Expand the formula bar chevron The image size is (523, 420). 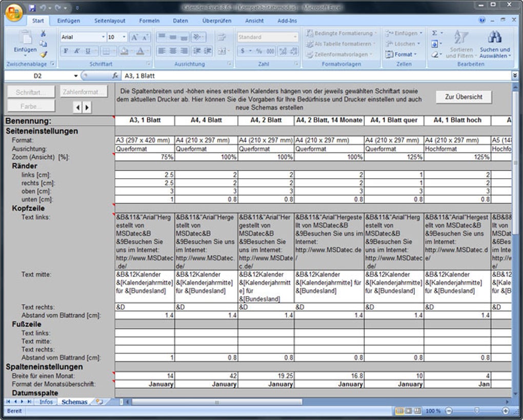(x=515, y=76)
